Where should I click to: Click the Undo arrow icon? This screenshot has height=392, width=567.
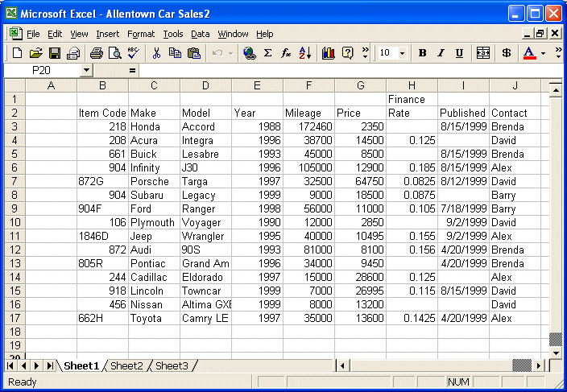point(217,53)
